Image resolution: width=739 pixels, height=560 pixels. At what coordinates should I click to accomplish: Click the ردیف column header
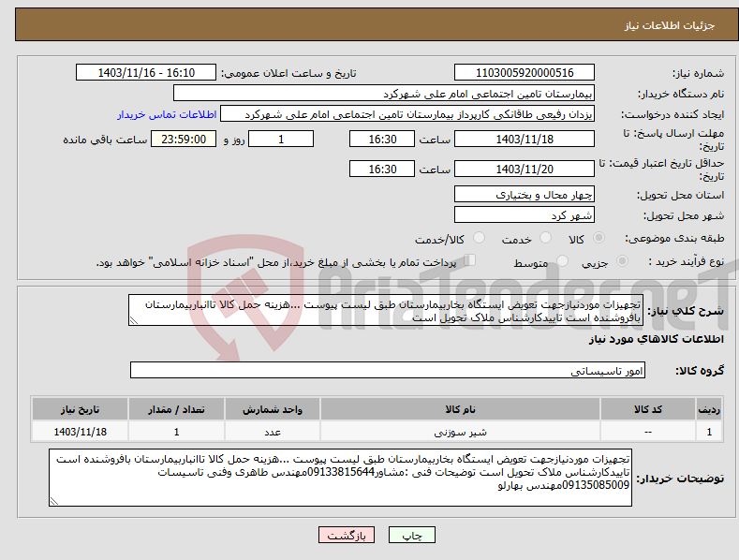click(709, 409)
